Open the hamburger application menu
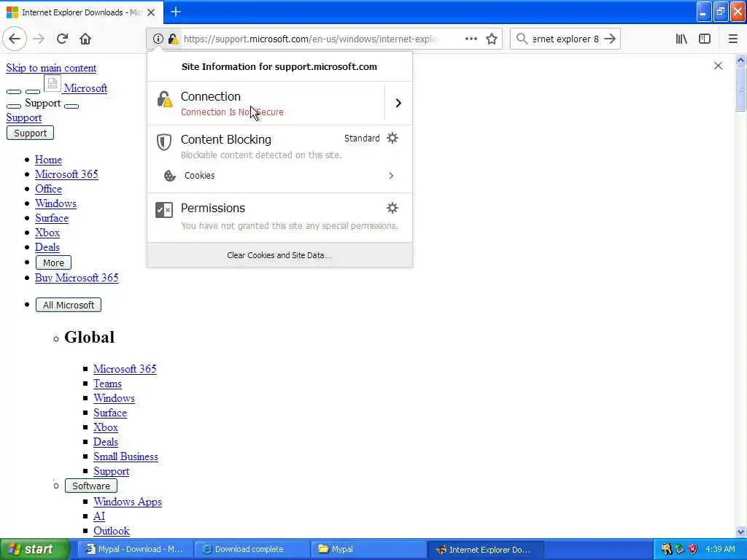Viewport: 747px width, 560px height. point(732,39)
